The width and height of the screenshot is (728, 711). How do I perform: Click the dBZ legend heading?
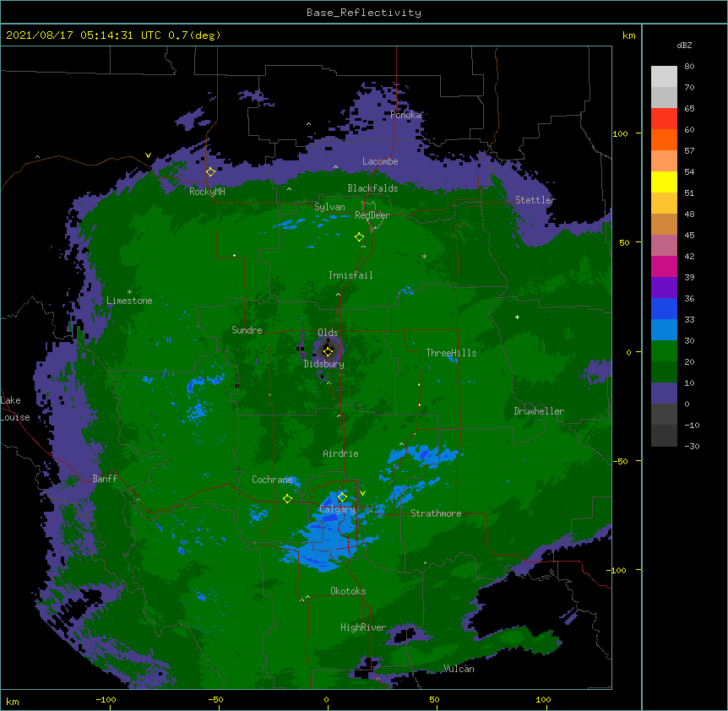click(684, 46)
